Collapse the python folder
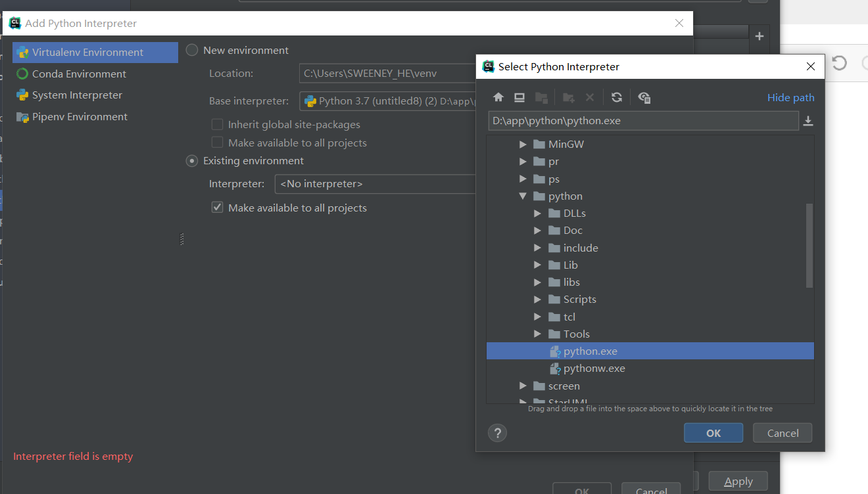 coord(523,196)
